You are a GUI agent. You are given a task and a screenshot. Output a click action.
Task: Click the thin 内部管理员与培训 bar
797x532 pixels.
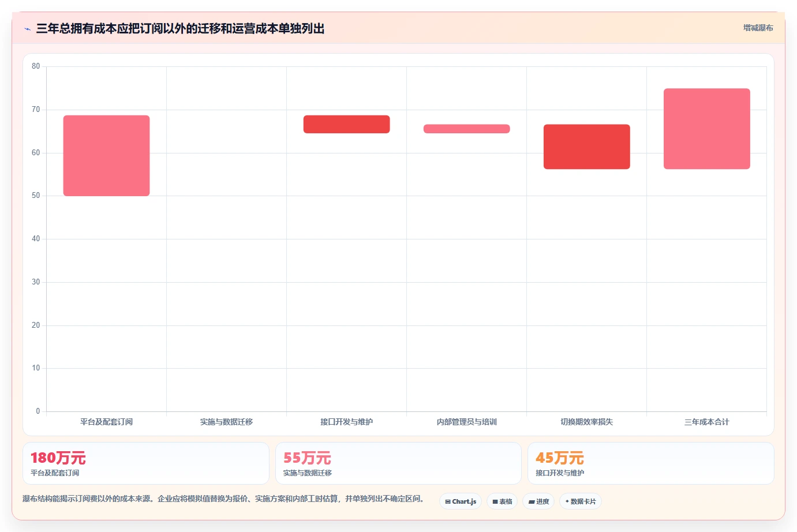(x=467, y=129)
